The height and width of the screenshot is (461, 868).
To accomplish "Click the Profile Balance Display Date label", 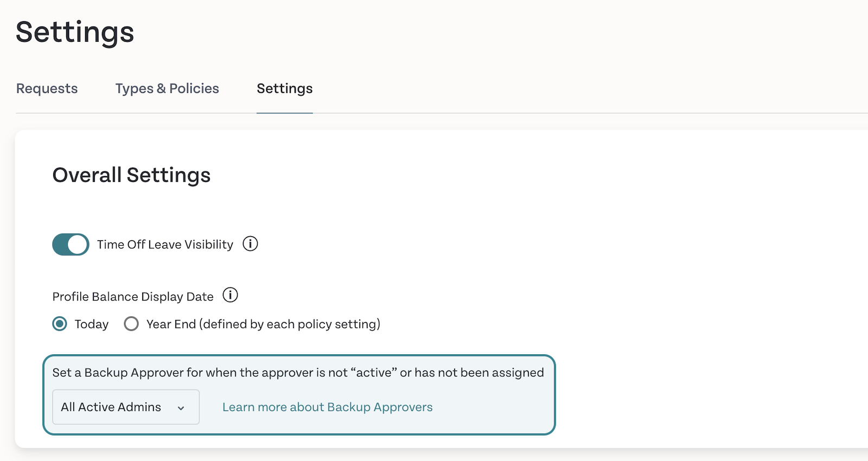I will (x=133, y=297).
